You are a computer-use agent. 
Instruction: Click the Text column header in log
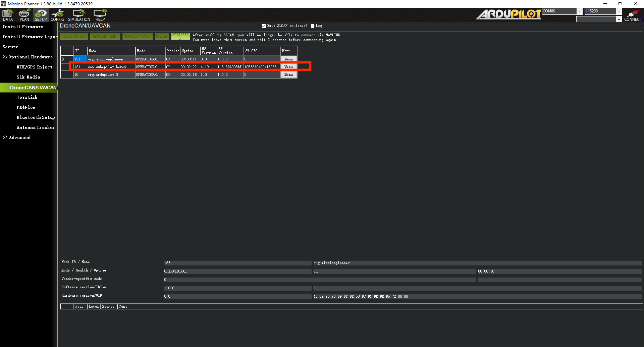tap(123, 307)
